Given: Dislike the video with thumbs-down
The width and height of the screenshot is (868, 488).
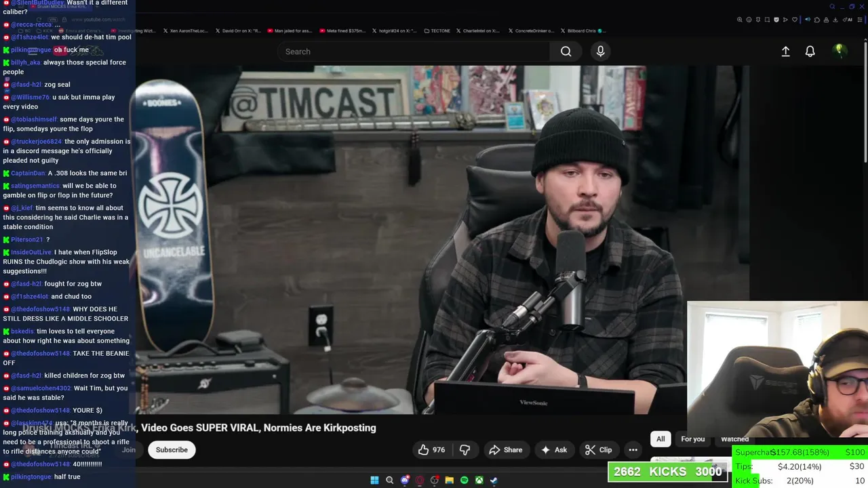Looking at the screenshot, I should tap(465, 450).
